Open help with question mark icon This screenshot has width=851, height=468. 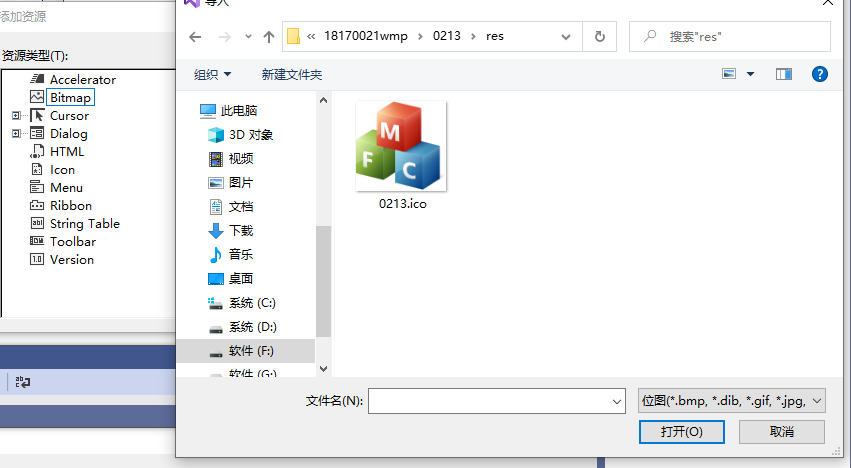click(820, 74)
